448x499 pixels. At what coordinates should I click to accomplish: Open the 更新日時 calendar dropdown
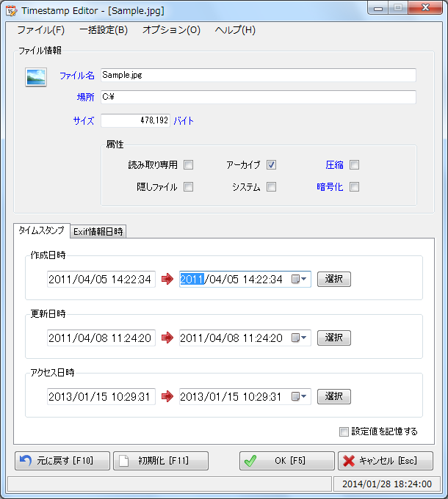click(x=300, y=338)
